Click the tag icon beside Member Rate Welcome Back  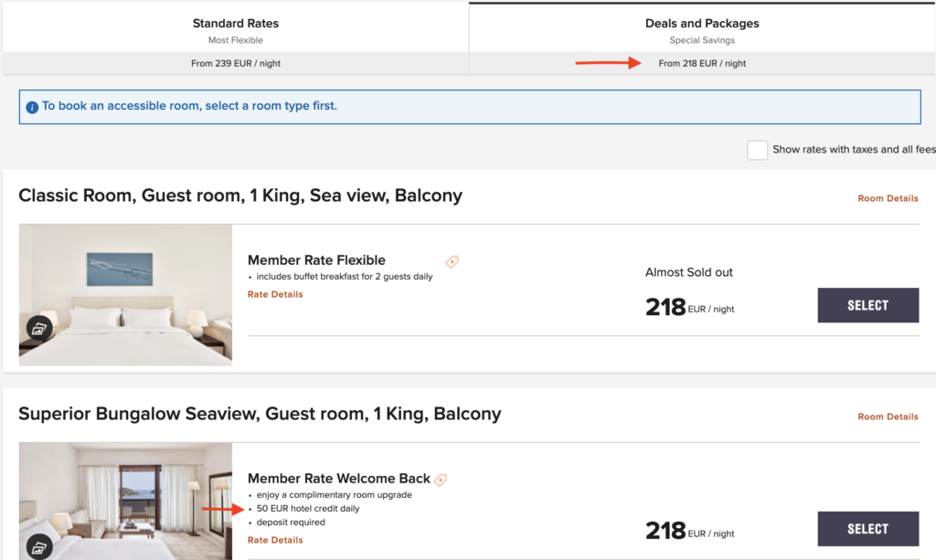[441, 480]
